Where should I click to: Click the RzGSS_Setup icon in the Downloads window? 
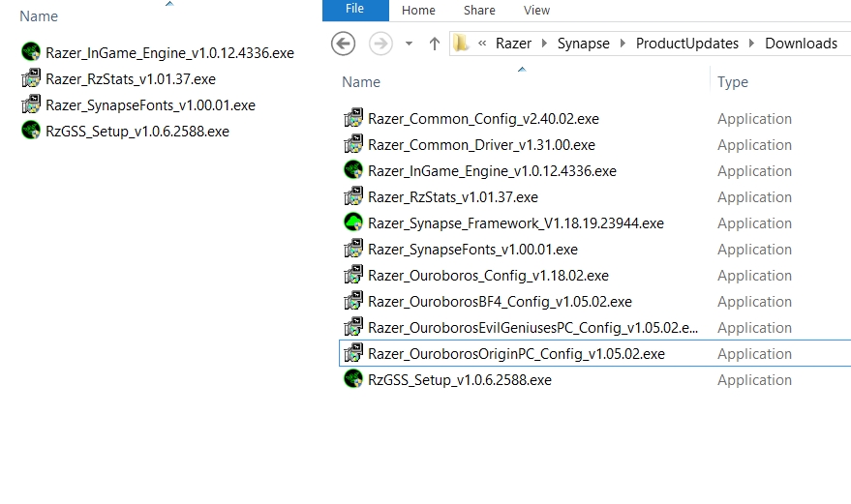(x=353, y=379)
